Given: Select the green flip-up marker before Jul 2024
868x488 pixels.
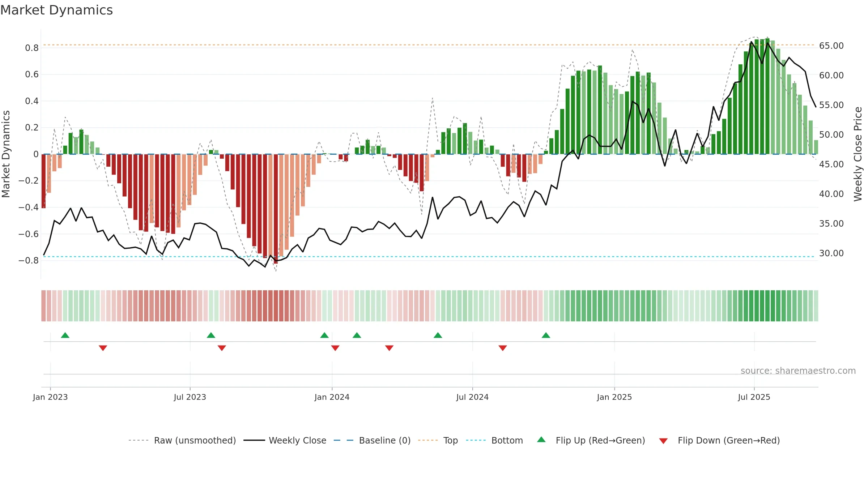Looking at the screenshot, I should pos(438,335).
